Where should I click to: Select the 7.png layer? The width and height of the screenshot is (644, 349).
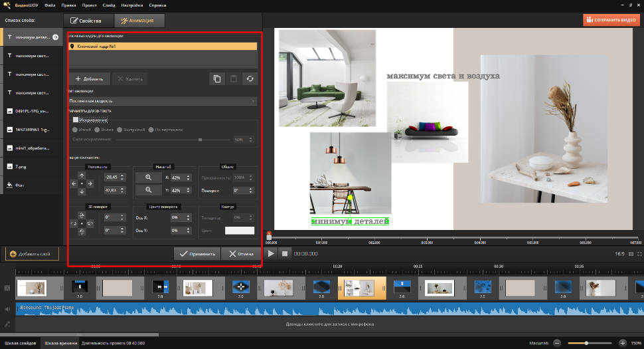32,166
